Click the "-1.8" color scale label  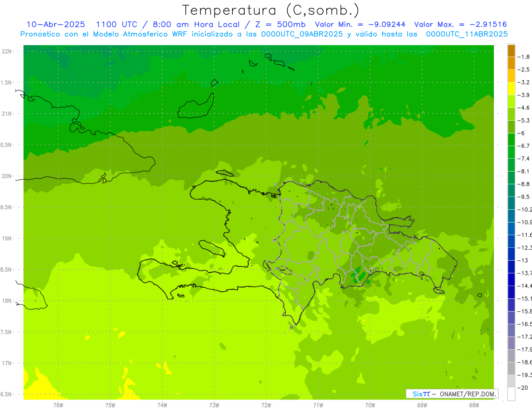point(524,57)
